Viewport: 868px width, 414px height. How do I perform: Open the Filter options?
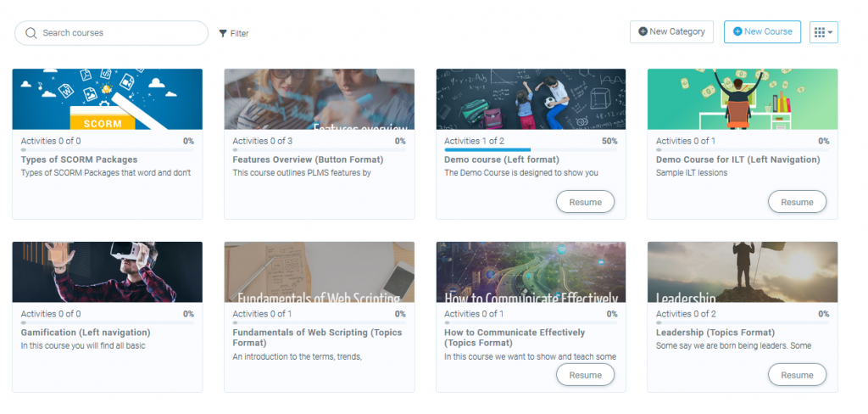click(234, 34)
